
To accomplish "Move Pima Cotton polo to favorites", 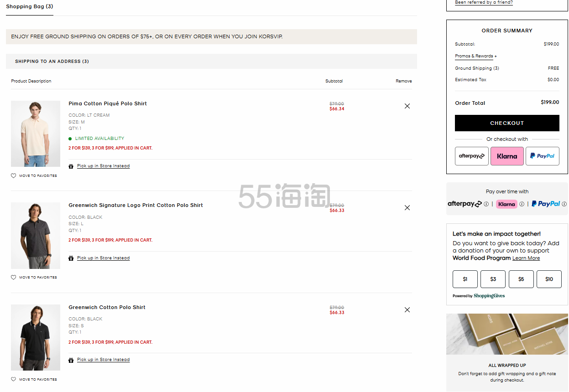I will point(38,176).
